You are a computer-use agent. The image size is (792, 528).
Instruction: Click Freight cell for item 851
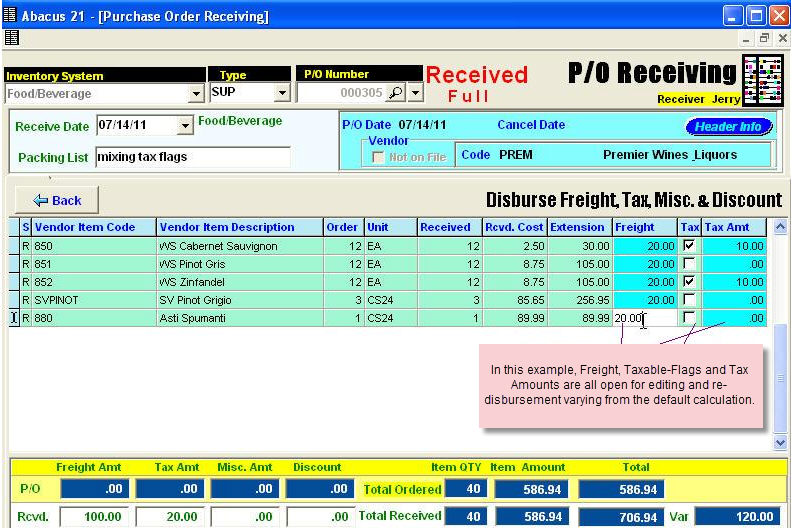coord(645,264)
